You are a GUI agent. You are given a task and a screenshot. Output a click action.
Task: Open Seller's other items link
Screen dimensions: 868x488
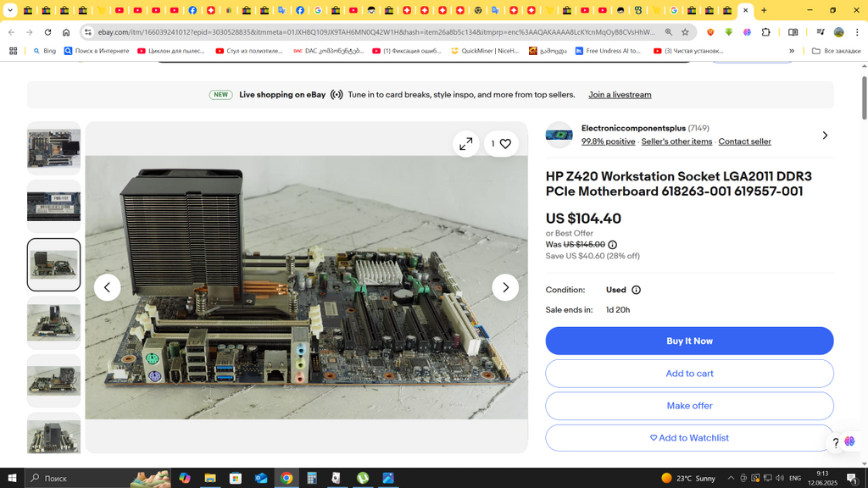point(676,141)
